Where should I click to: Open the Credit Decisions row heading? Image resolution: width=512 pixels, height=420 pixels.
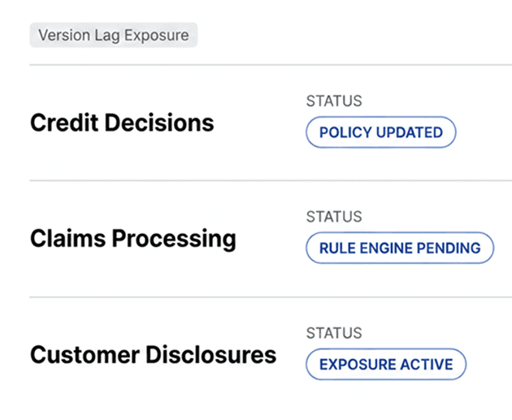[122, 123]
